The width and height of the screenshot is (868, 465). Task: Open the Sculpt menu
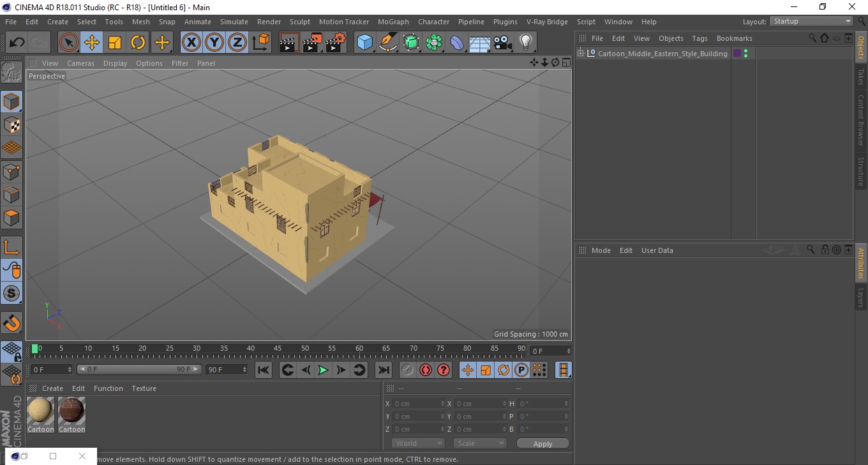(300, 22)
